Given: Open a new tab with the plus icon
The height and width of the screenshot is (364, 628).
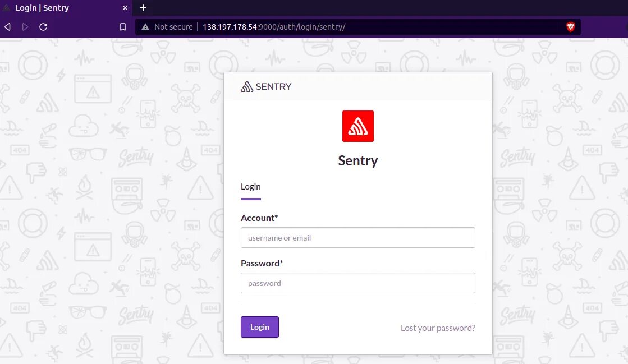Looking at the screenshot, I should click(143, 8).
